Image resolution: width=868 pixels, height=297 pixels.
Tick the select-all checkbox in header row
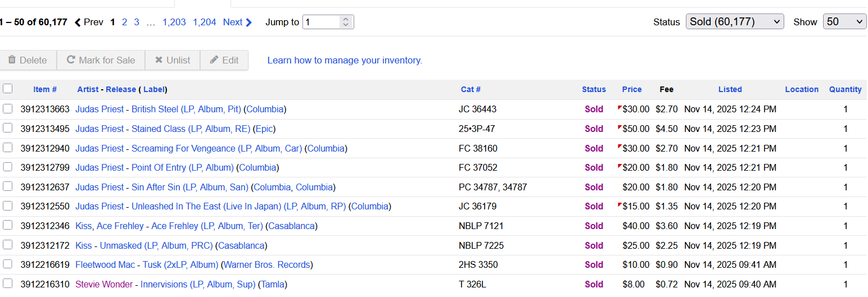7,88
